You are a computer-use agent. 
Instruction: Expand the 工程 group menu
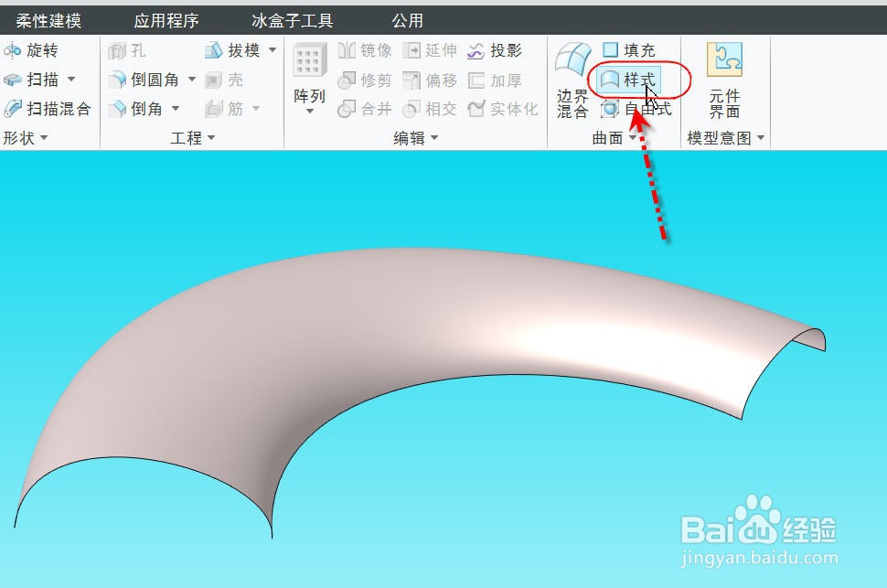[x=193, y=137]
